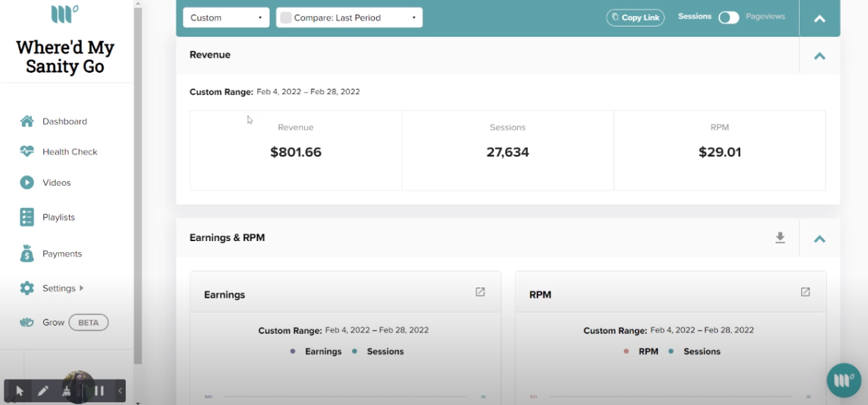Image resolution: width=868 pixels, height=405 pixels.
Task: Collapse the Revenue section
Action: tap(819, 55)
